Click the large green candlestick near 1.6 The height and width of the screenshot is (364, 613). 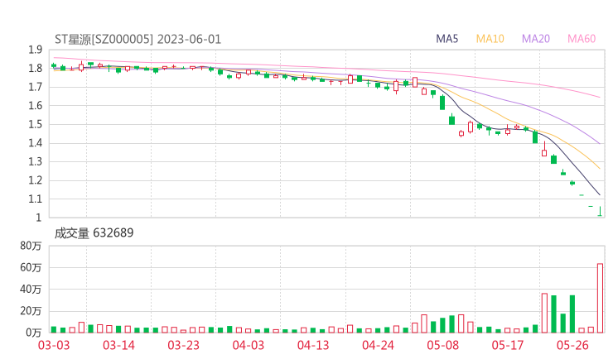pos(442,103)
